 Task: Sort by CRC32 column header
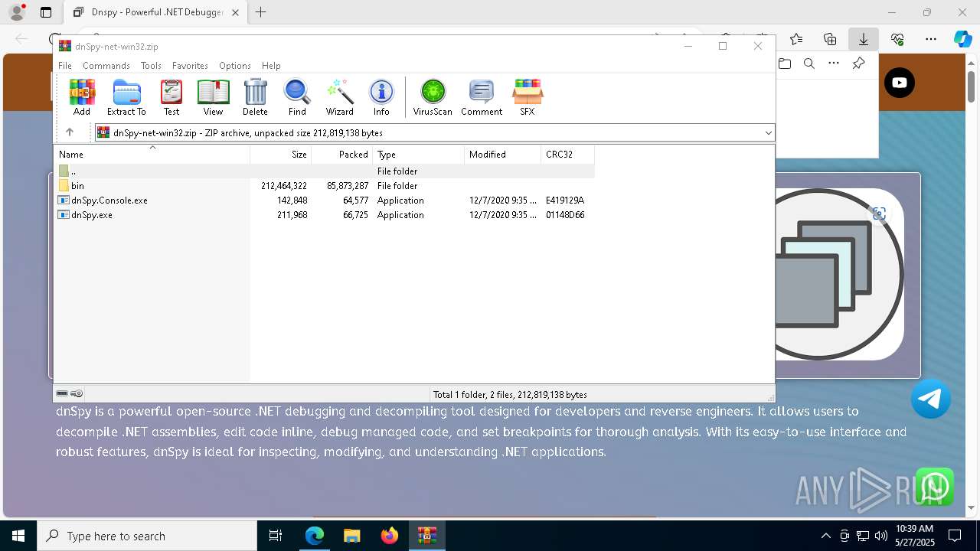tap(568, 155)
